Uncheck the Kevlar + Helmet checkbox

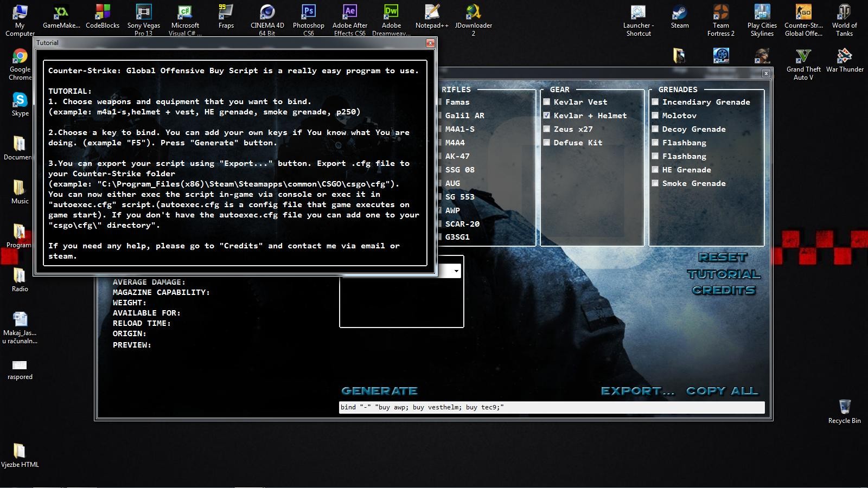(547, 115)
